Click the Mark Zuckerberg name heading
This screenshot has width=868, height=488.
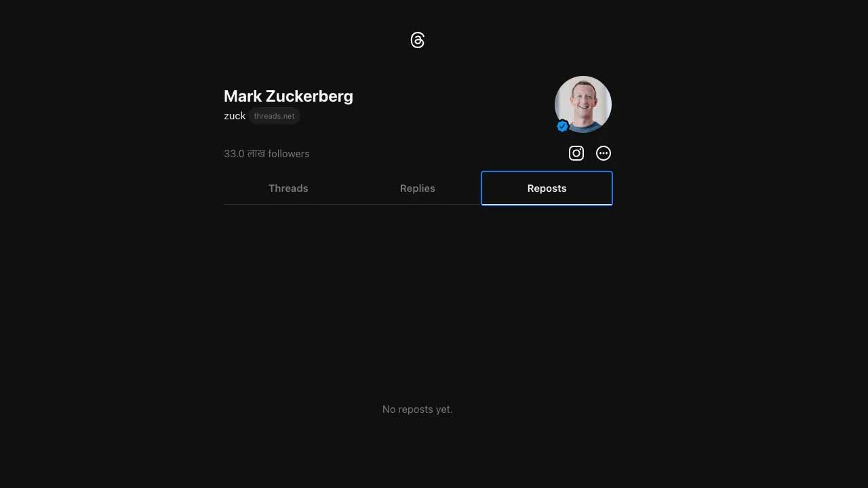288,96
